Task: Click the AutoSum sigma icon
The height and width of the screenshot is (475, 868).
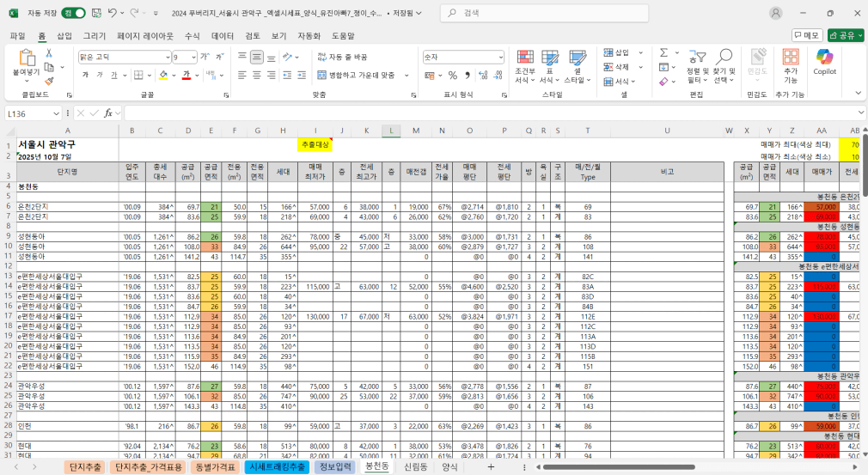Action: pos(664,53)
